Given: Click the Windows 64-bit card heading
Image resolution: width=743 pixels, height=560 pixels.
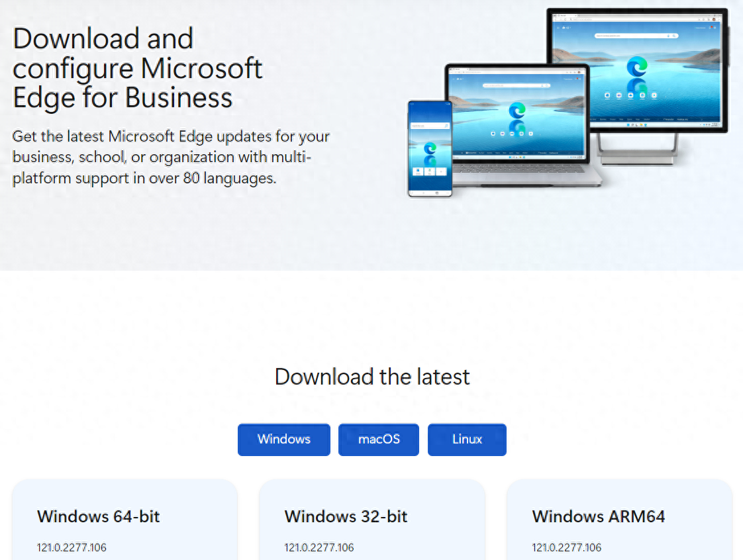Looking at the screenshot, I should 99,516.
